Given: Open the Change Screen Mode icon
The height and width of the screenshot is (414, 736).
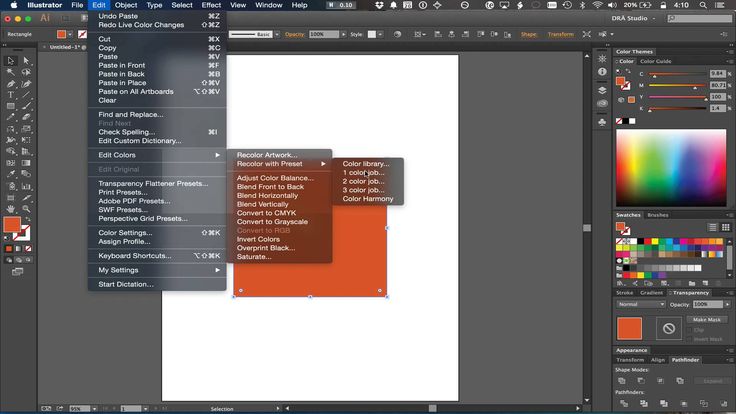Looking at the screenshot, I should (17, 272).
